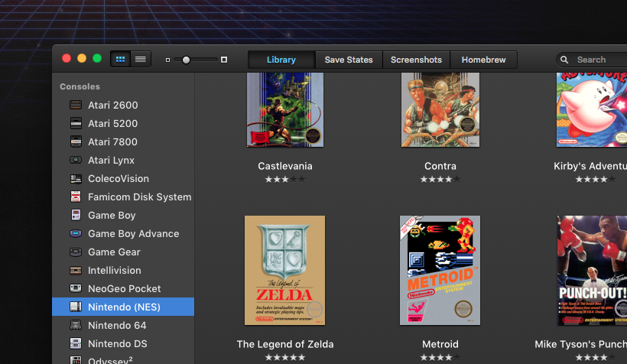Switch to the Homebrew tab
The image size is (627, 364).
(x=483, y=60)
